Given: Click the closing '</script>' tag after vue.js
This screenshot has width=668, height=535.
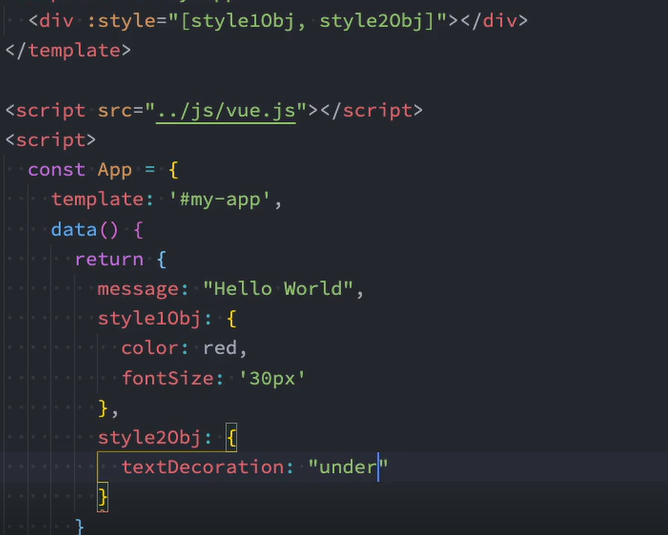Looking at the screenshot, I should click(371, 111).
